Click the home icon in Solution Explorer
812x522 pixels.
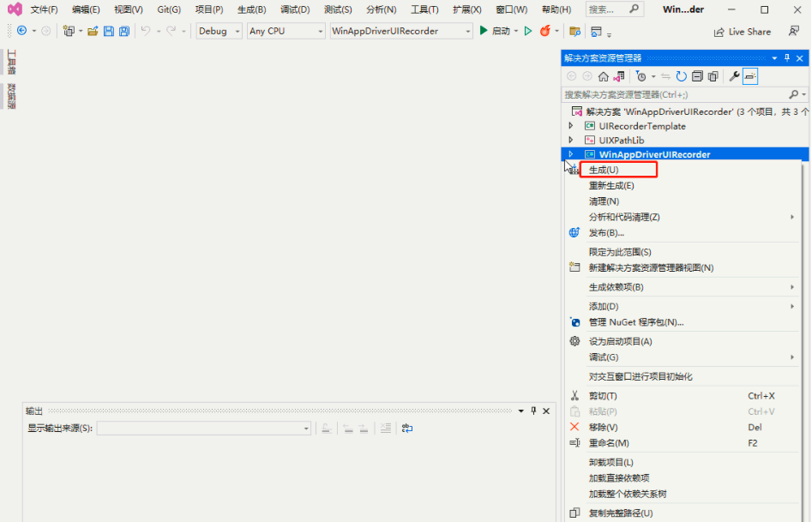coord(604,76)
